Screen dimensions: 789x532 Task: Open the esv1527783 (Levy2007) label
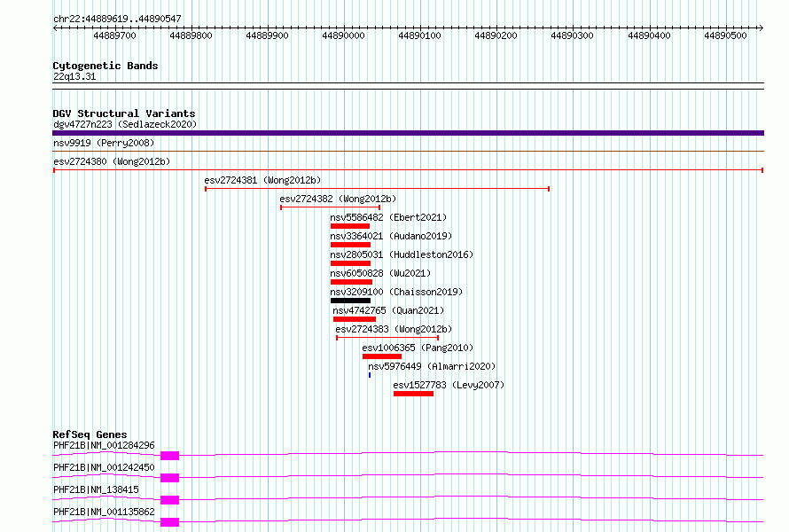pos(449,385)
